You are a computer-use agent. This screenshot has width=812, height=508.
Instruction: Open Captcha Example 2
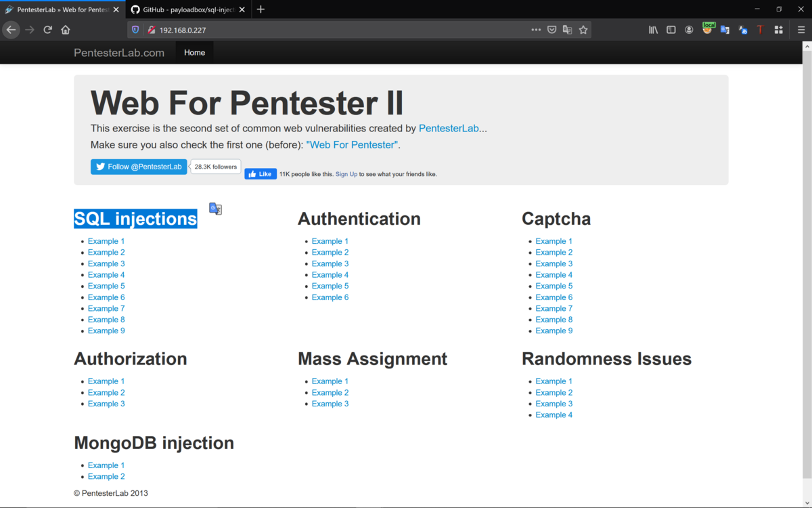(554, 253)
